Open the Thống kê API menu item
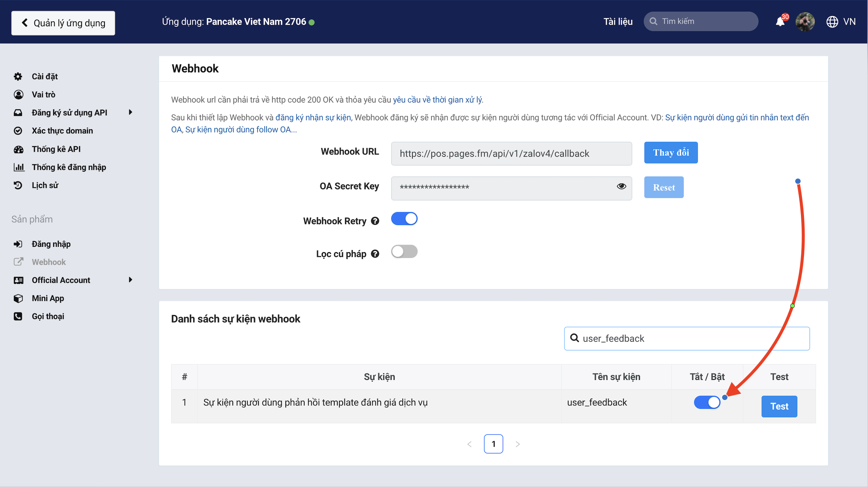 click(56, 149)
